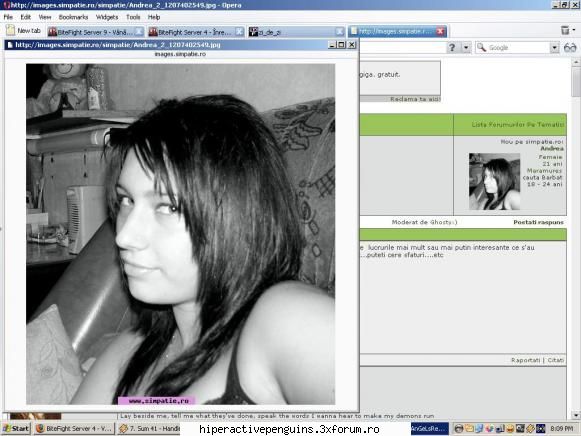Click the vertical scrollbar thumb
Image resolution: width=581 pixels, height=436 pixels.
576,81
